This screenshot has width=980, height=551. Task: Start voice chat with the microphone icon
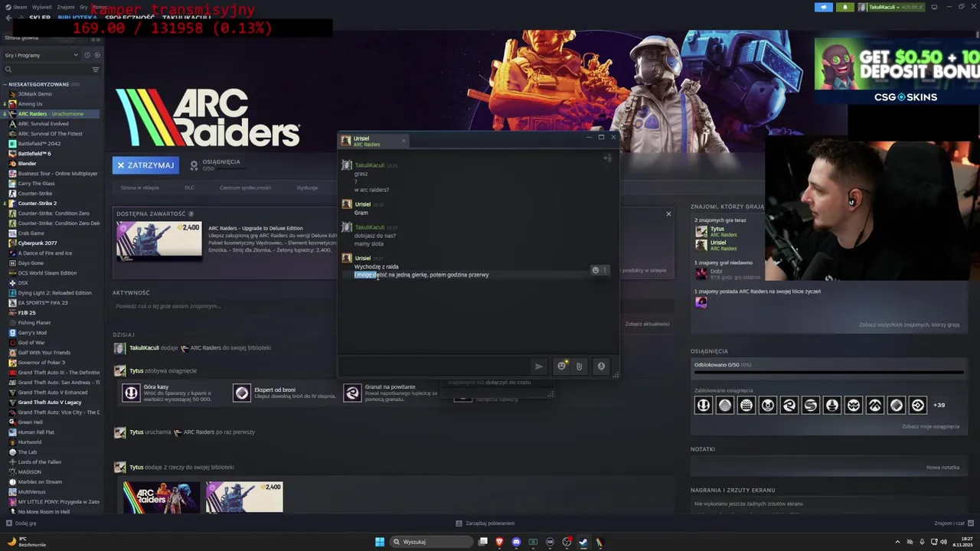(601, 367)
